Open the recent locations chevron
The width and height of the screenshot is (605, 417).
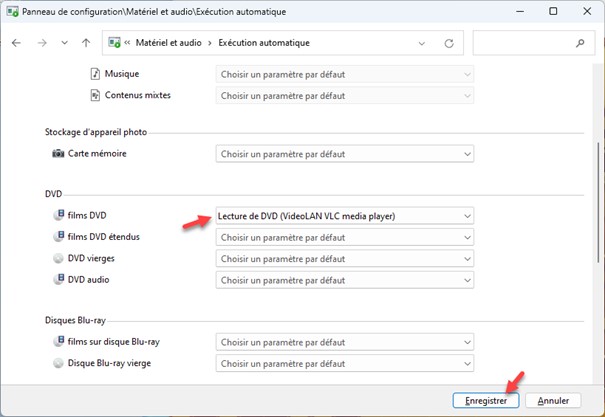click(64, 43)
